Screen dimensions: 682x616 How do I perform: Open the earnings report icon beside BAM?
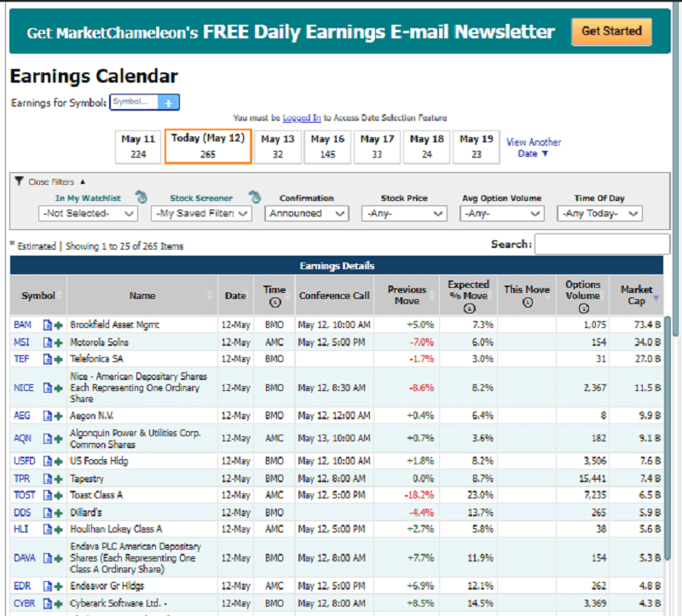point(47,325)
